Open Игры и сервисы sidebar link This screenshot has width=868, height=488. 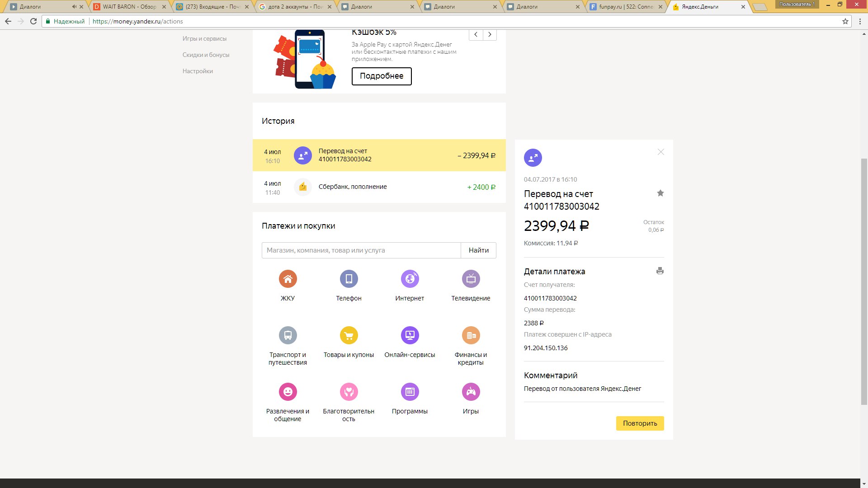[x=204, y=39]
